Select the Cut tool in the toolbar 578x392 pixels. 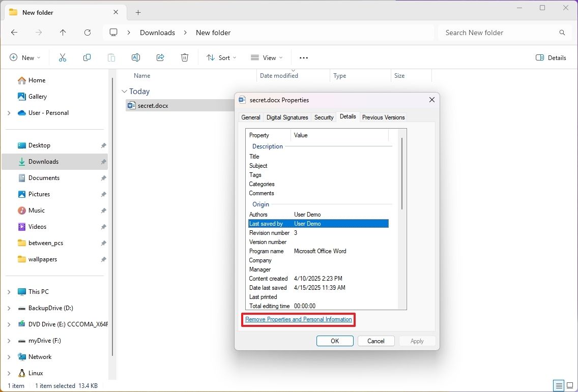62,57
